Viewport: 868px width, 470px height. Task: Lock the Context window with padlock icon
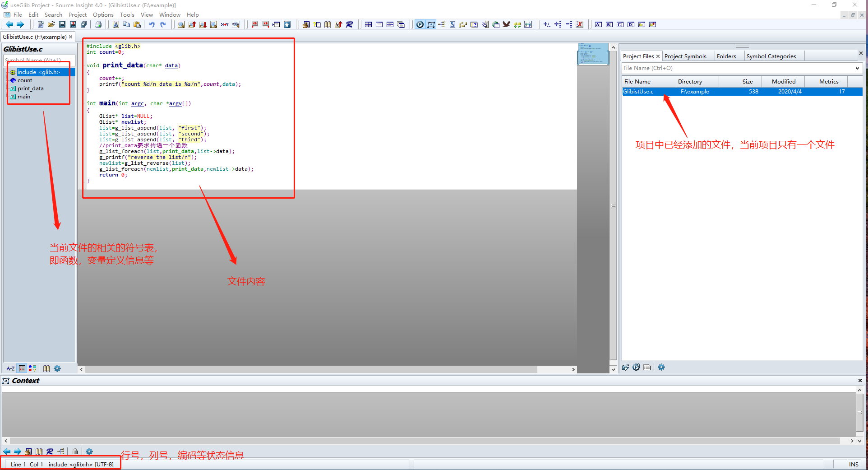point(75,451)
